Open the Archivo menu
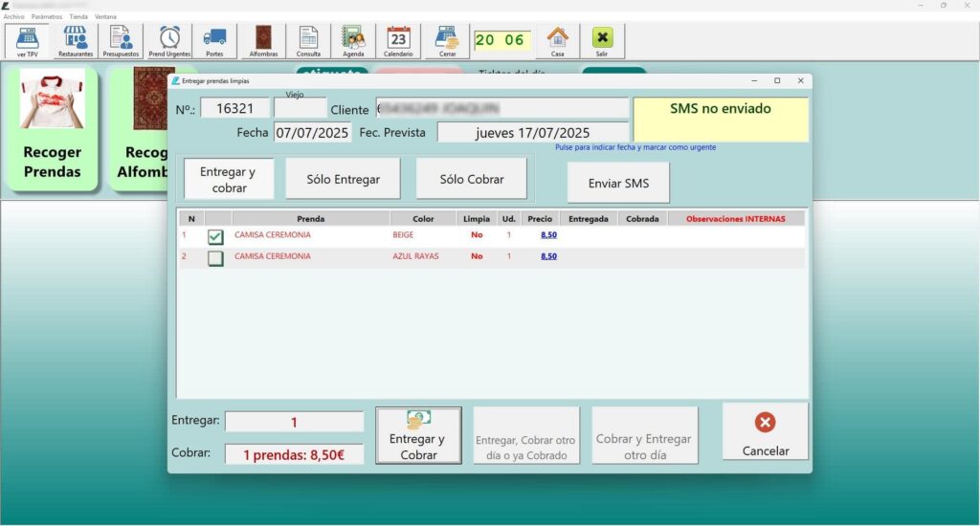This screenshot has height=526, width=980. tap(13, 16)
